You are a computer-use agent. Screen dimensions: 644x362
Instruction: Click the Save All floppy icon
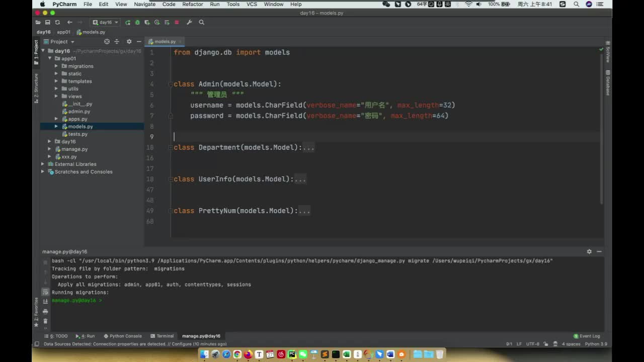47,23
